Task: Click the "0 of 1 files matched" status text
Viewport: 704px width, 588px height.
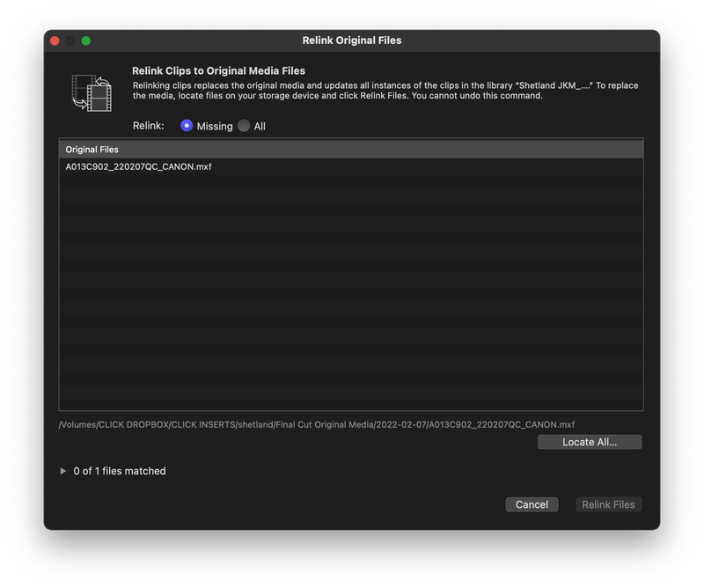Action: tap(119, 471)
